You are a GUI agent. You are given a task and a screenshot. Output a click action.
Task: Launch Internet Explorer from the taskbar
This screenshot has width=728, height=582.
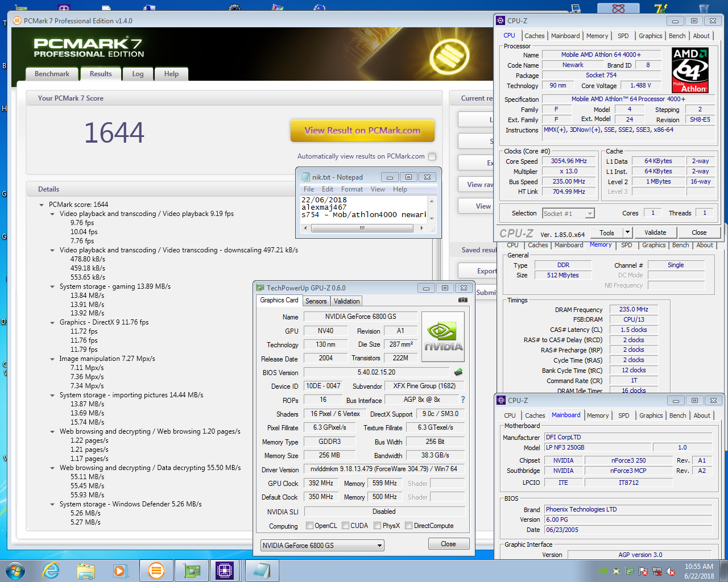pos(51,570)
